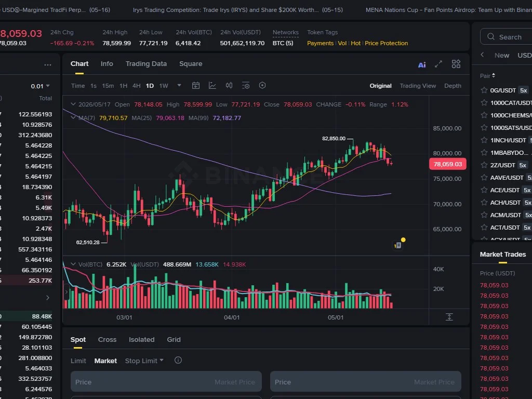The image size is (532, 399).
Task: Select the Isolated margin tab
Action: (141, 340)
